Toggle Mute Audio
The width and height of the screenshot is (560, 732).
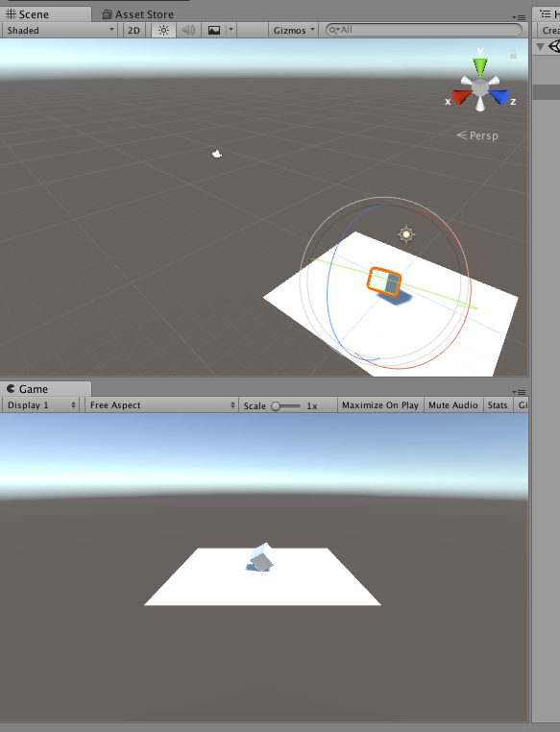tap(453, 405)
